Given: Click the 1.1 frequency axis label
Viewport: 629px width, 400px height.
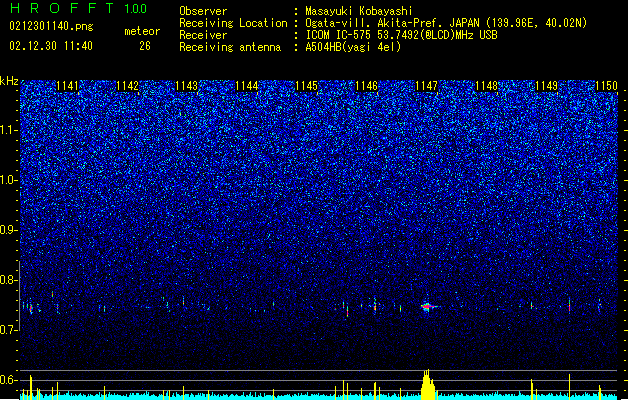Looking at the screenshot, I should click(9, 131).
